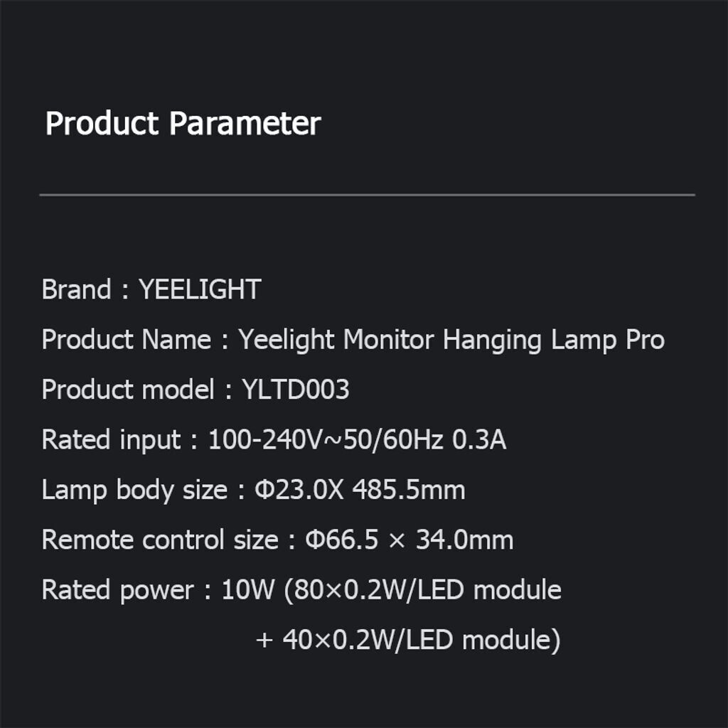Click the "Brand" label
The height and width of the screenshot is (728, 728).
[x=76, y=290]
